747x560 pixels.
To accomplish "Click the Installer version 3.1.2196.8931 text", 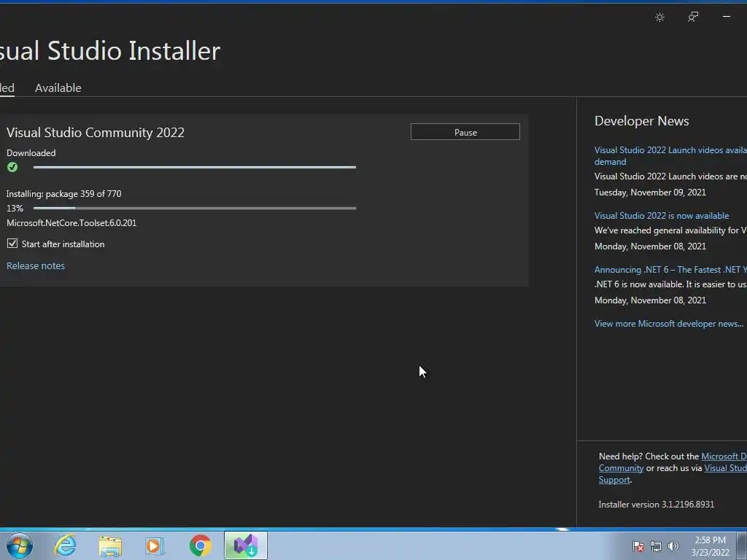I will 656,505.
